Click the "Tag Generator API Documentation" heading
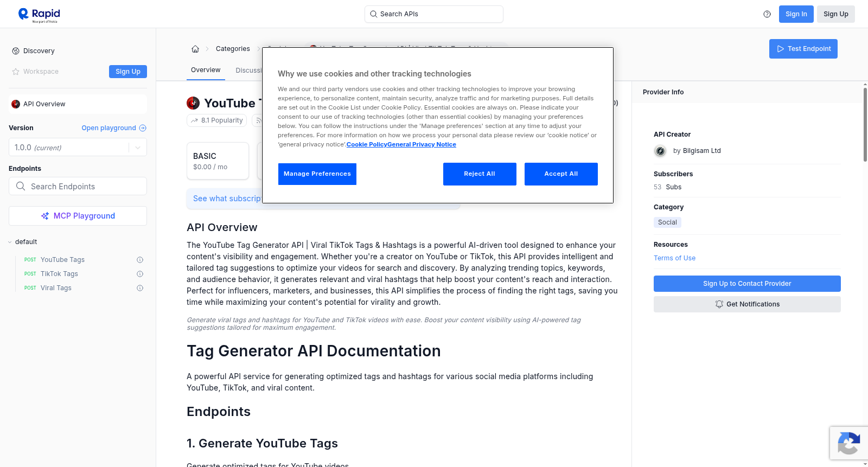Image resolution: width=868 pixels, height=467 pixels. tap(314, 351)
